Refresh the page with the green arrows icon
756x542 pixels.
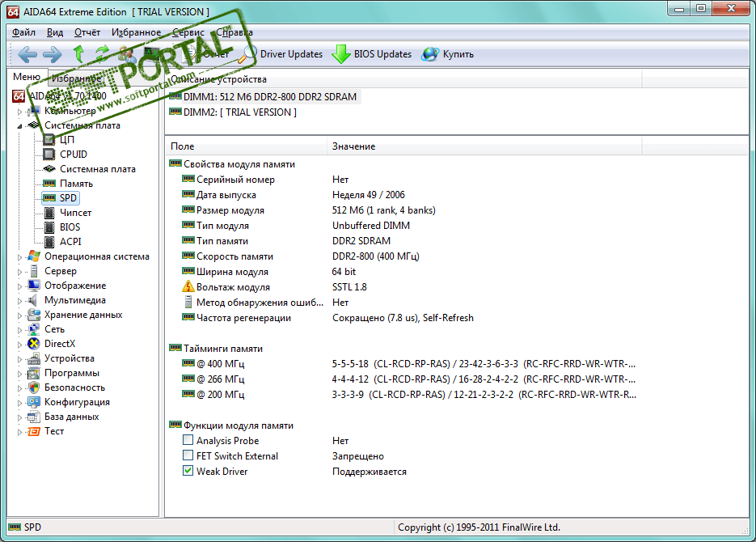[x=102, y=53]
